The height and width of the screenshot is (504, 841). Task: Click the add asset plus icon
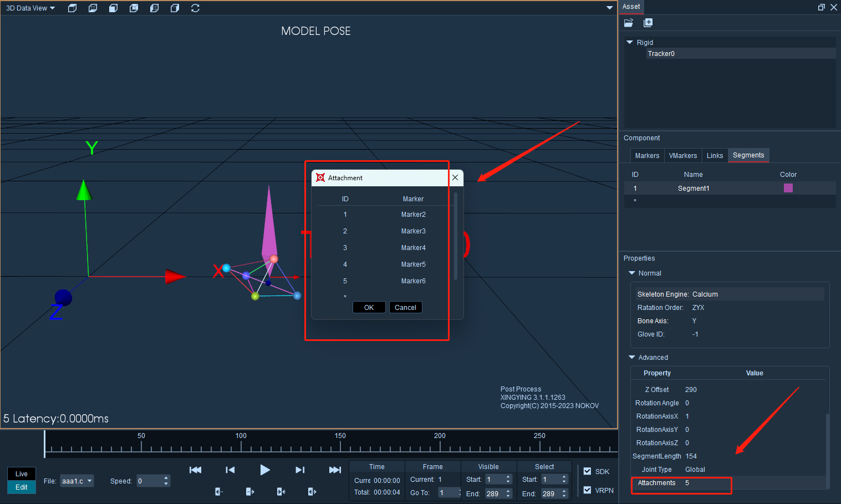point(648,23)
